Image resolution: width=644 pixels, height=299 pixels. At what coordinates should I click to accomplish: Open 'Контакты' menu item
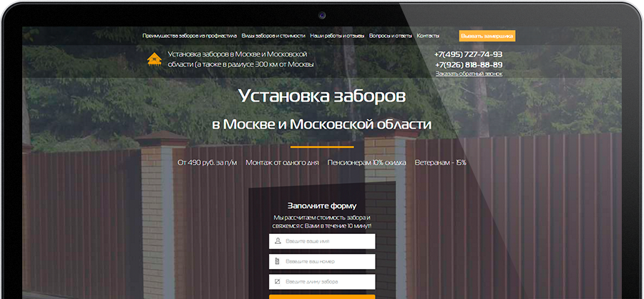click(x=428, y=36)
